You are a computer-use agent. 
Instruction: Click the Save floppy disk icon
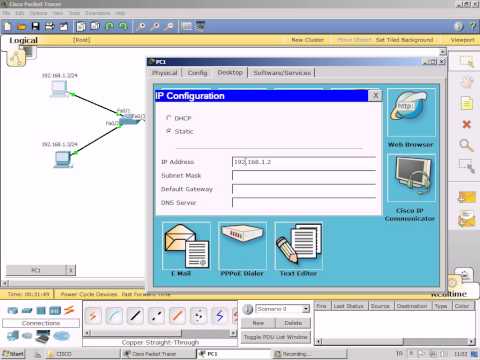click(35, 26)
